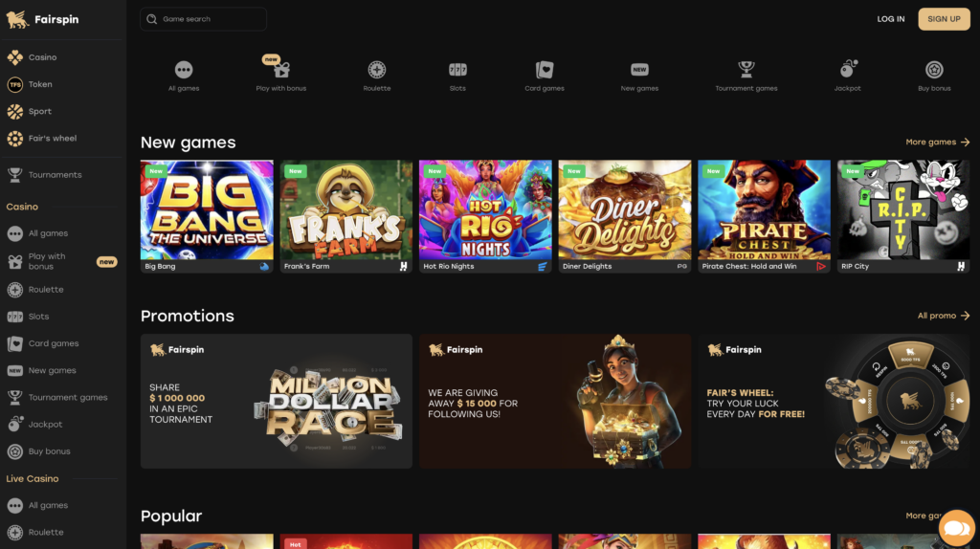Image resolution: width=980 pixels, height=549 pixels.
Task: Open All promo link
Action: point(943,316)
